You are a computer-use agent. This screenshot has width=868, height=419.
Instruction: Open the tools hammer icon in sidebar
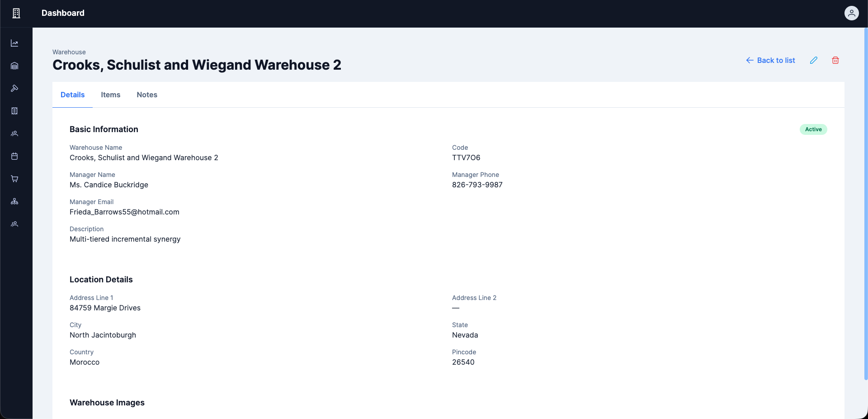point(14,88)
